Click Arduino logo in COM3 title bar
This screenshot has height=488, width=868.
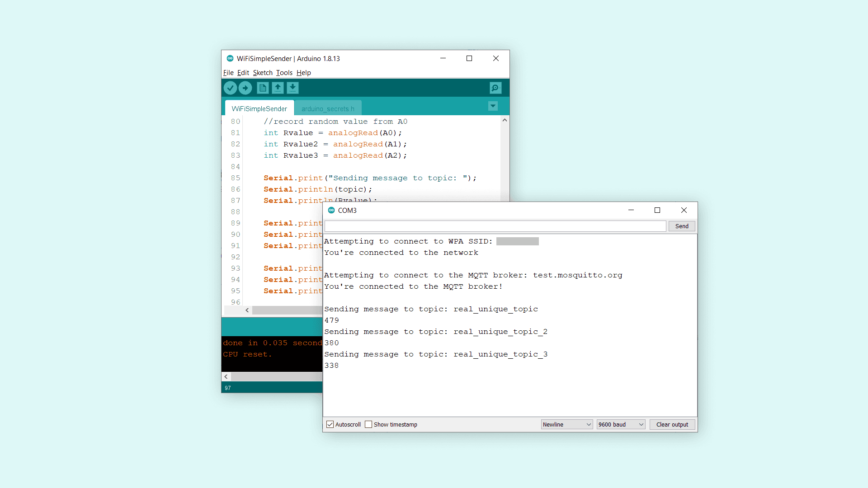331,210
